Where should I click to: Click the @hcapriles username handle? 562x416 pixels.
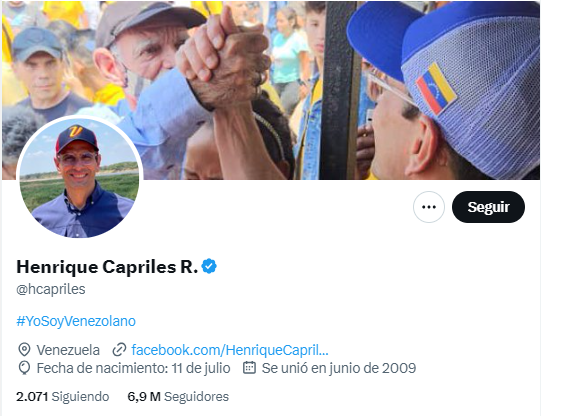pos(51,289)
